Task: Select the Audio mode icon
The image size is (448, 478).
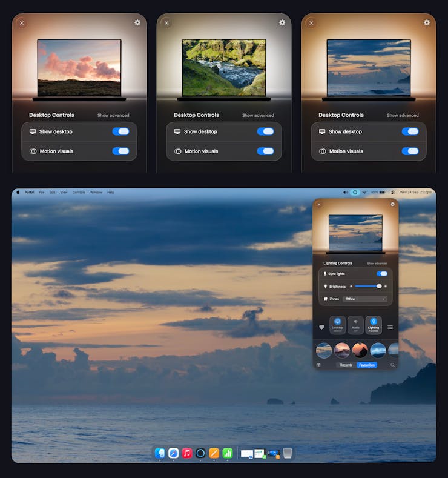Action: [355, 325]
